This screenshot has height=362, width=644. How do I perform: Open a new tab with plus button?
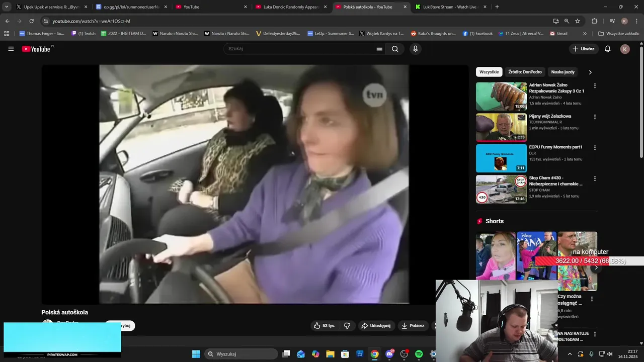497,7
